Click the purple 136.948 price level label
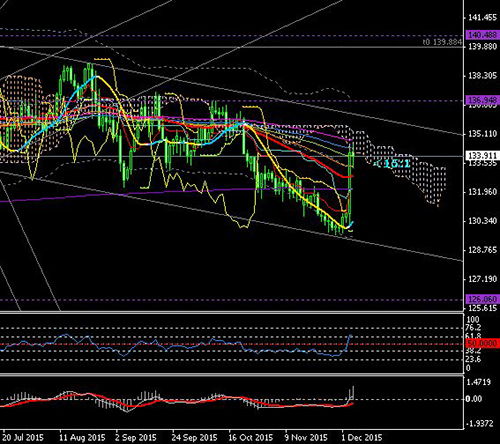Image resolution: width=500 pixels, height=444 pixels. pos(482,100)
